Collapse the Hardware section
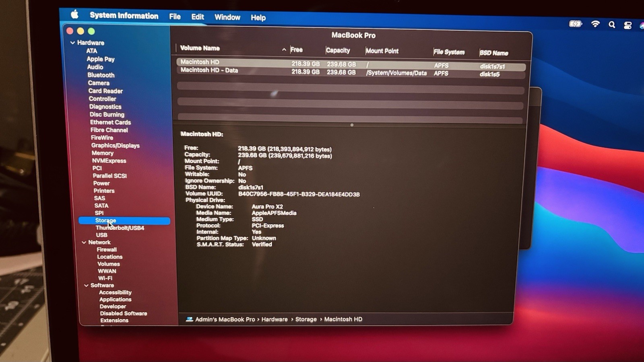This screenshot has height=362, width=644. click(x=72, y=43)
